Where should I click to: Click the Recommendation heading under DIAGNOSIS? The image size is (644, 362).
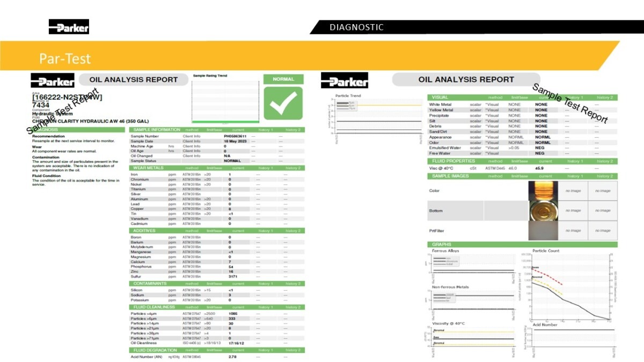coord(47,136)
